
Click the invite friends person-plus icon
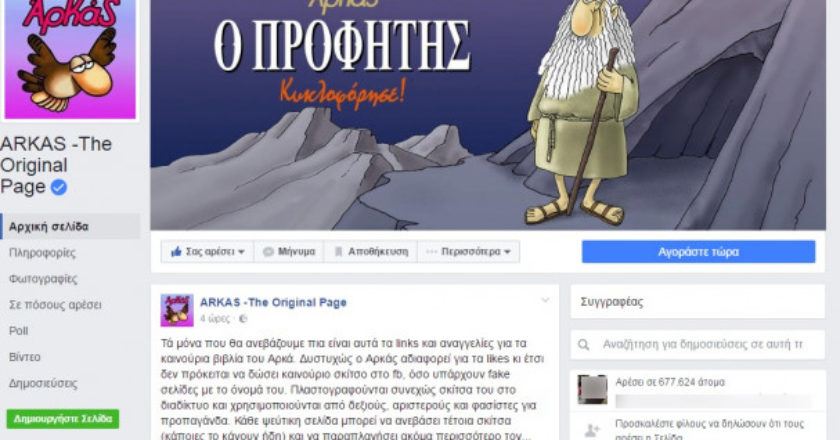592,430
